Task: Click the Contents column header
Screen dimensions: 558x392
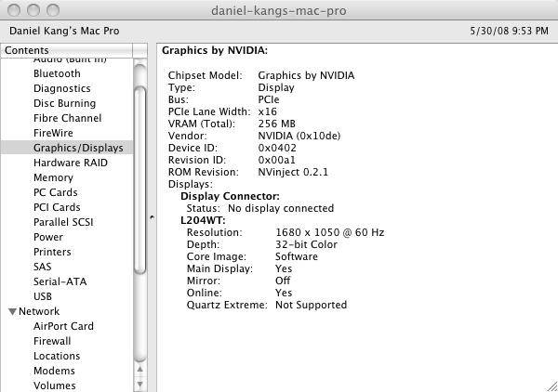Action: tap(67, 50)
